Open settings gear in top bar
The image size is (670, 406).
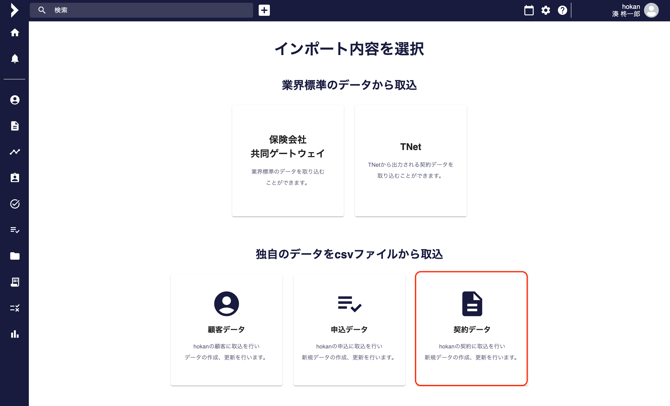point(546,10)
